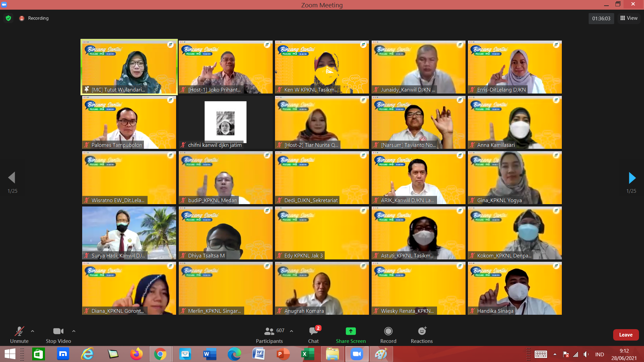Screen dimensions: 644x362
Task: Open PowerPoint from the taskbar
Action: point(283,354)
